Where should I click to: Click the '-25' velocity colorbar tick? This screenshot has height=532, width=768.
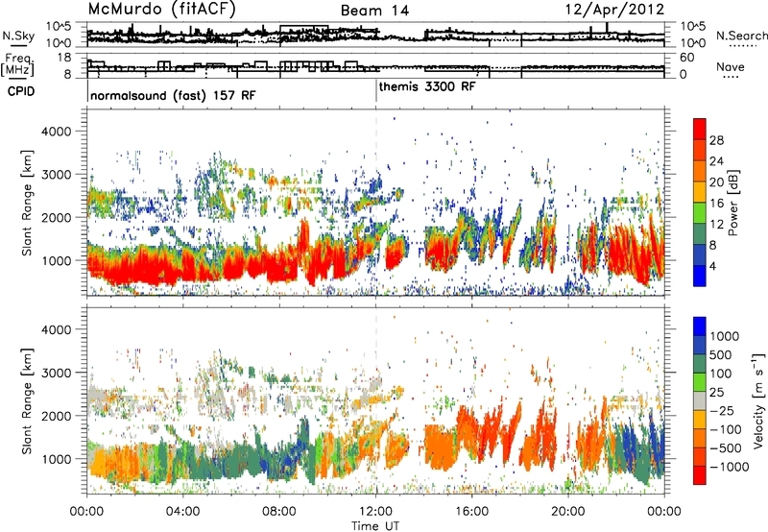(722, 410)
